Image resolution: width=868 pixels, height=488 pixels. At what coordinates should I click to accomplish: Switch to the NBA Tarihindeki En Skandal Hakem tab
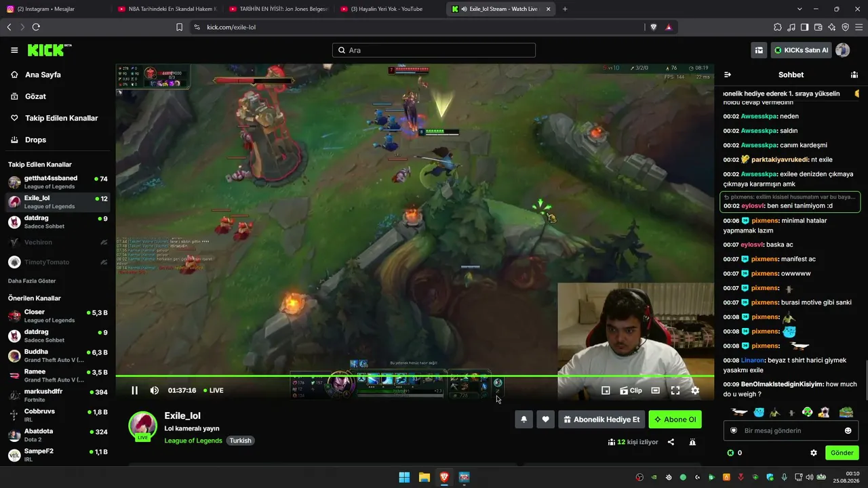(167, 9)
